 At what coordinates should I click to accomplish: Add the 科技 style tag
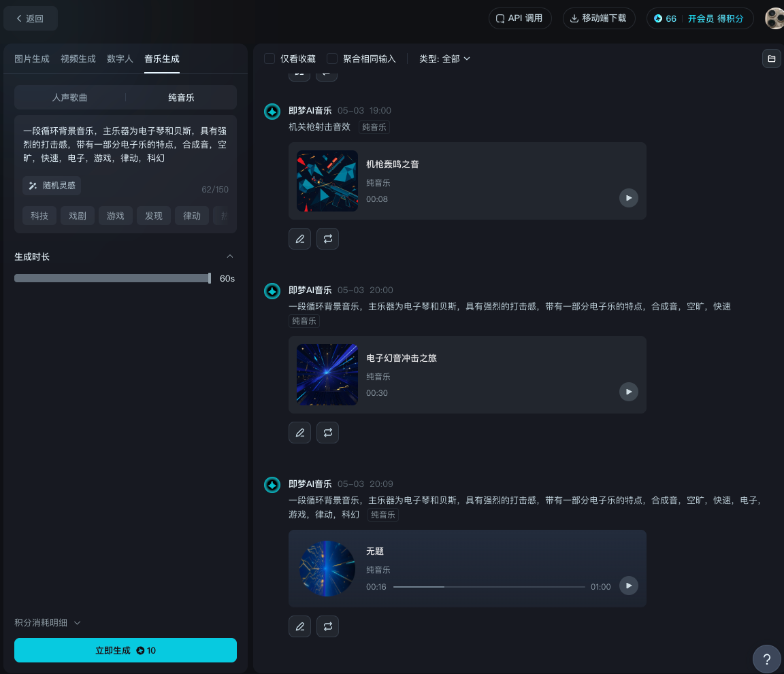(39, 216)
